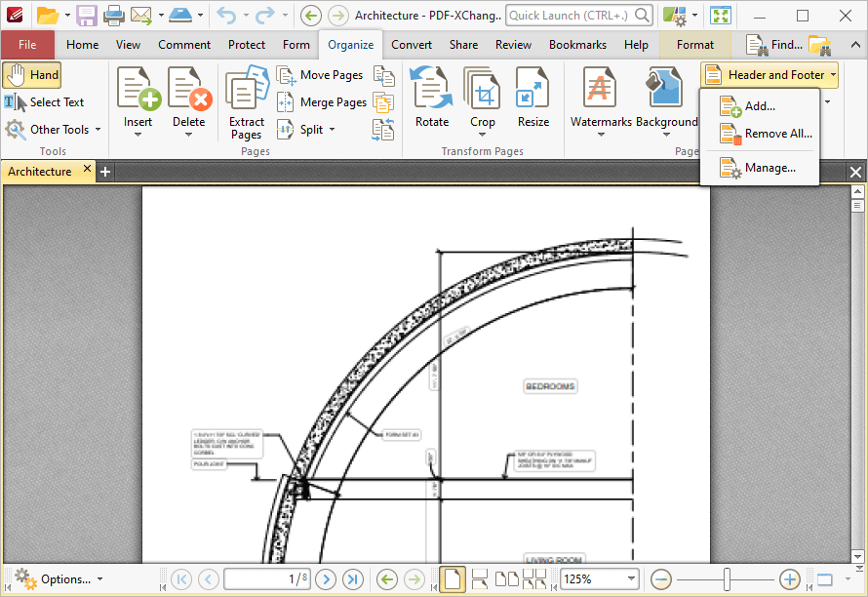Click the search folder icon next to Find
The width and height of the screenshot is (868, 597).
[820, 45]
